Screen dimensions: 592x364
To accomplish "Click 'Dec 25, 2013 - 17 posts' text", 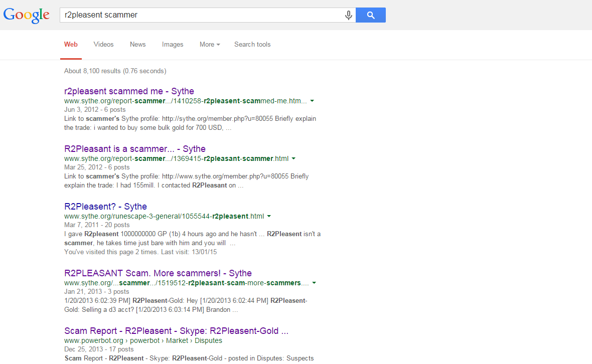I will [99, 349].
